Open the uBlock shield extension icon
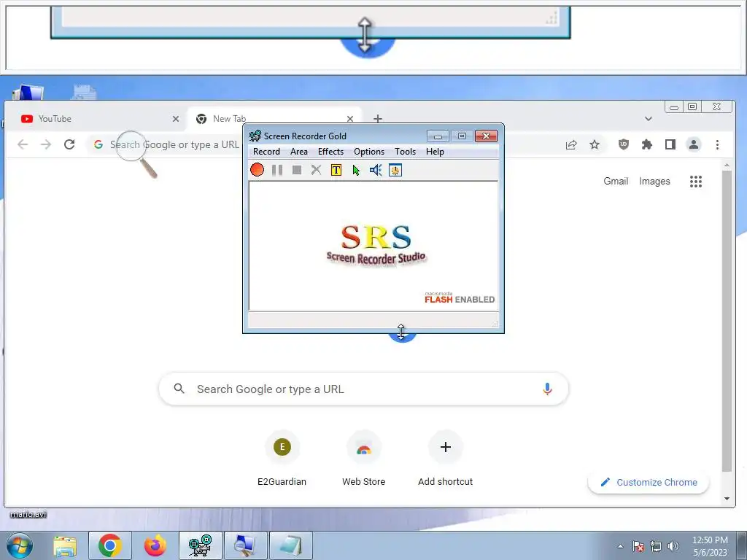The height and width of the screenshot is (560, 747). click(x=624, y=144)
